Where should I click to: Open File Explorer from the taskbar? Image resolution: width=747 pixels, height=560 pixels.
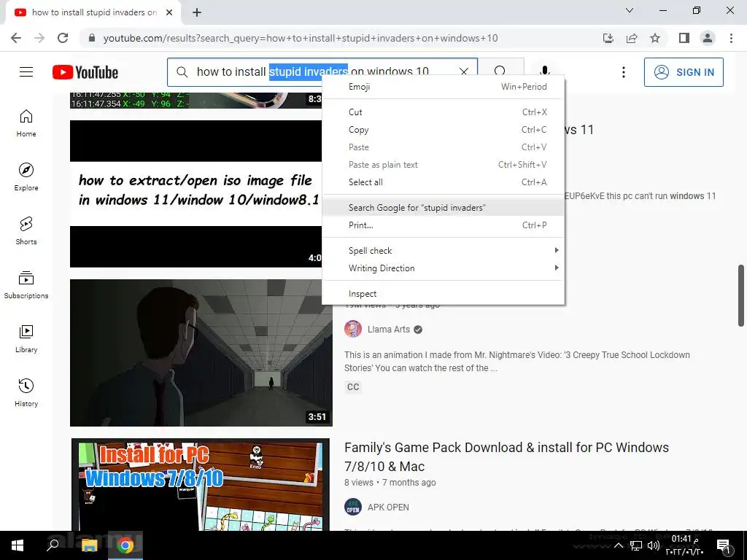coord(89,545)
